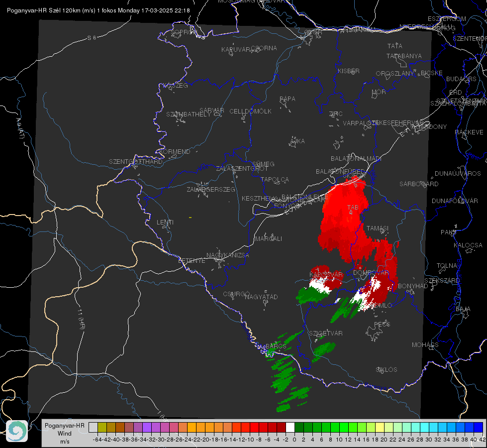Image resolution: width=487 pixels, height=448 pixels.
Task: Click the ZIRC city label
Action: (x=336, y=114)
